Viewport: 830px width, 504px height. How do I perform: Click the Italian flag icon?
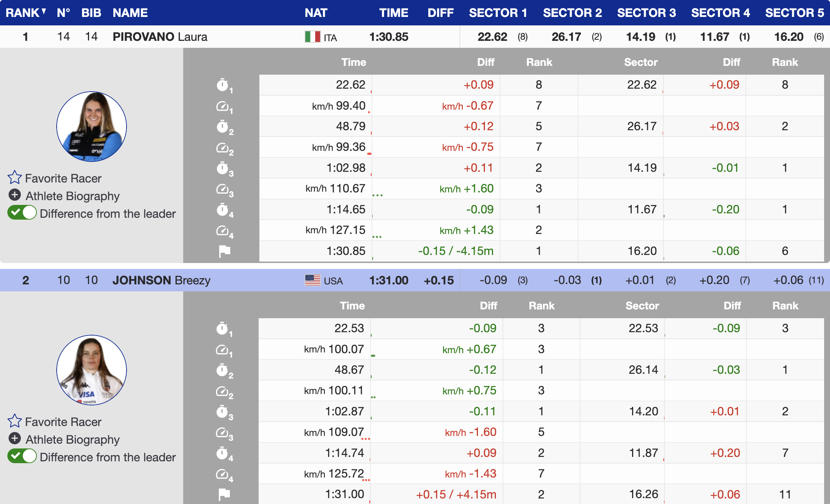(x=312, y=37)
